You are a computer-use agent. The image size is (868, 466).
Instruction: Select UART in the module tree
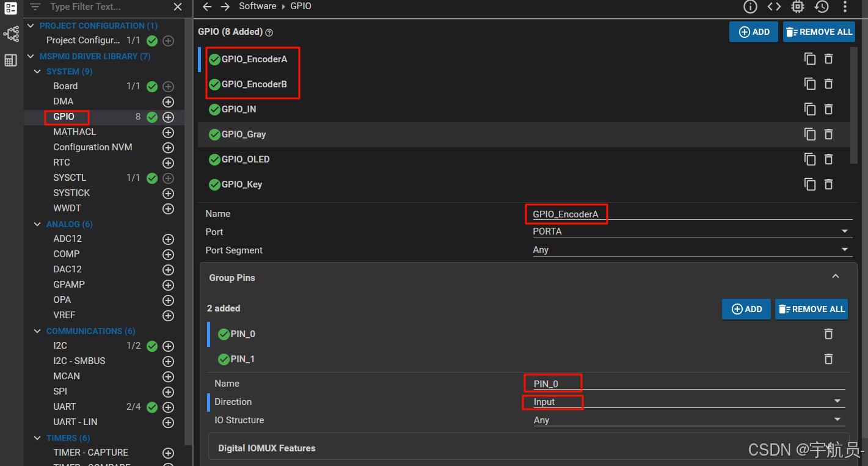pyautogui.click(x=64, y=407)
